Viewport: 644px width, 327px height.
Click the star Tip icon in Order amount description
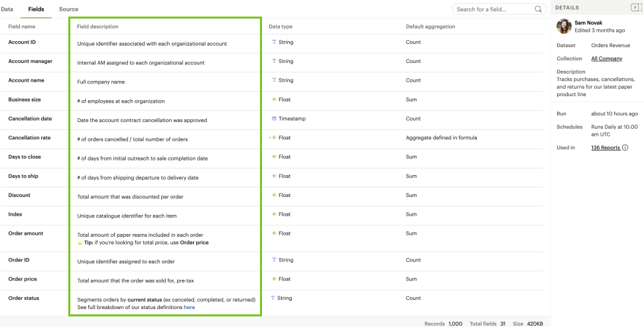pyautogui.click(x=80, y=243)
